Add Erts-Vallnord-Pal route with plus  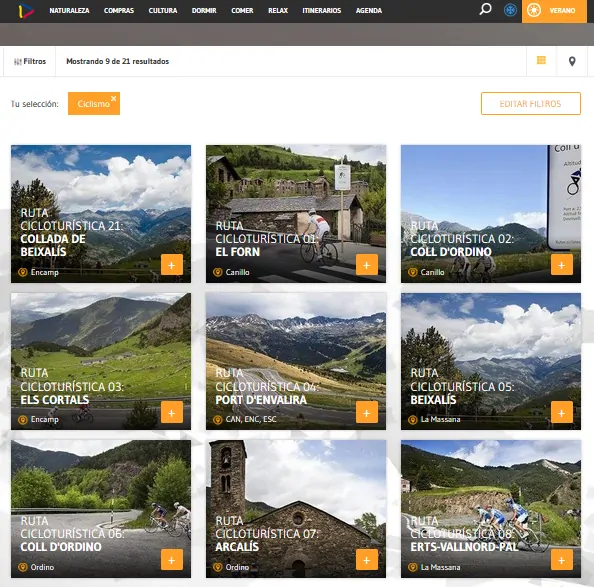[562, 560]
